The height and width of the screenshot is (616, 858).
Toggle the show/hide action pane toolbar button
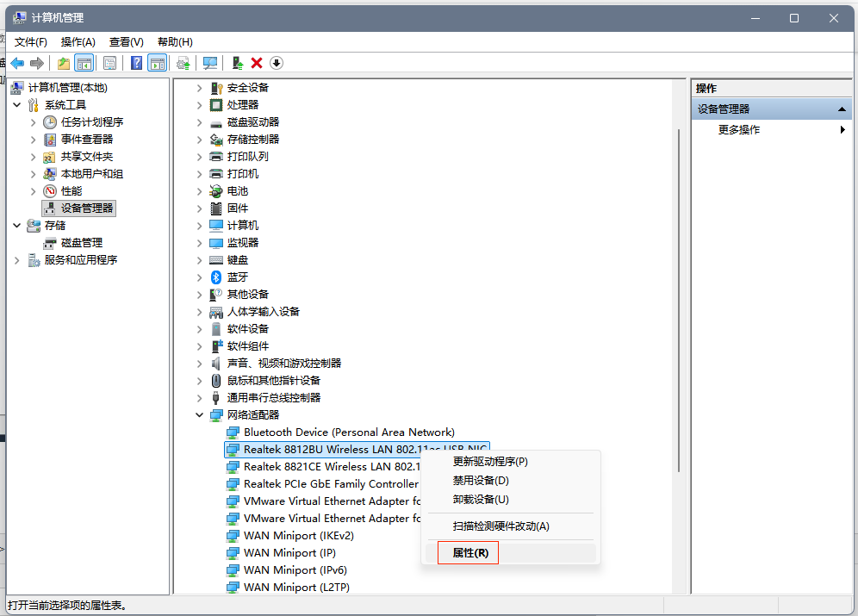tap(157, 63)
